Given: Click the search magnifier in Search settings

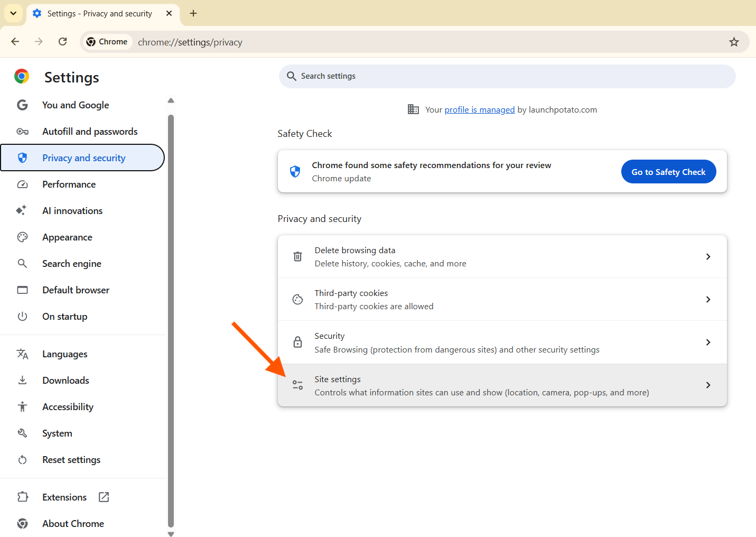Looking at the screenshot, I should (291, 76).
